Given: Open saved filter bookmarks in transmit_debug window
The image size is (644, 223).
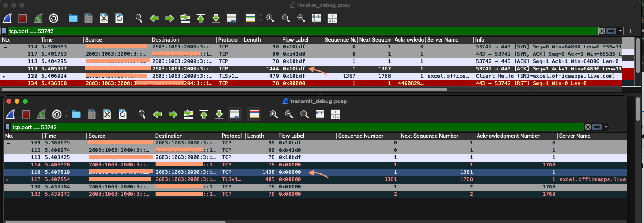Looking at the screenshot, I should pos(7,127).
